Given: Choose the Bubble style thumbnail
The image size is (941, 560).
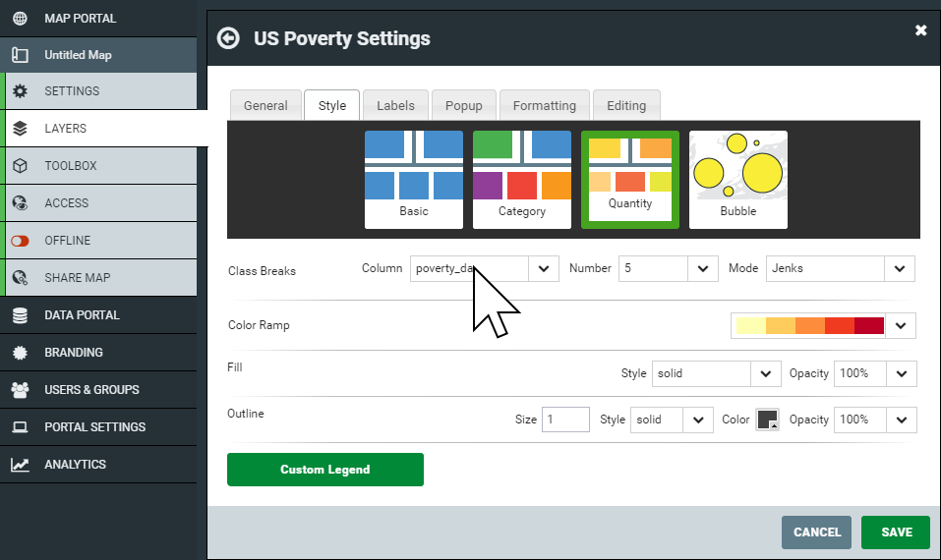Looking at the screenshot, I should point(738,179).
